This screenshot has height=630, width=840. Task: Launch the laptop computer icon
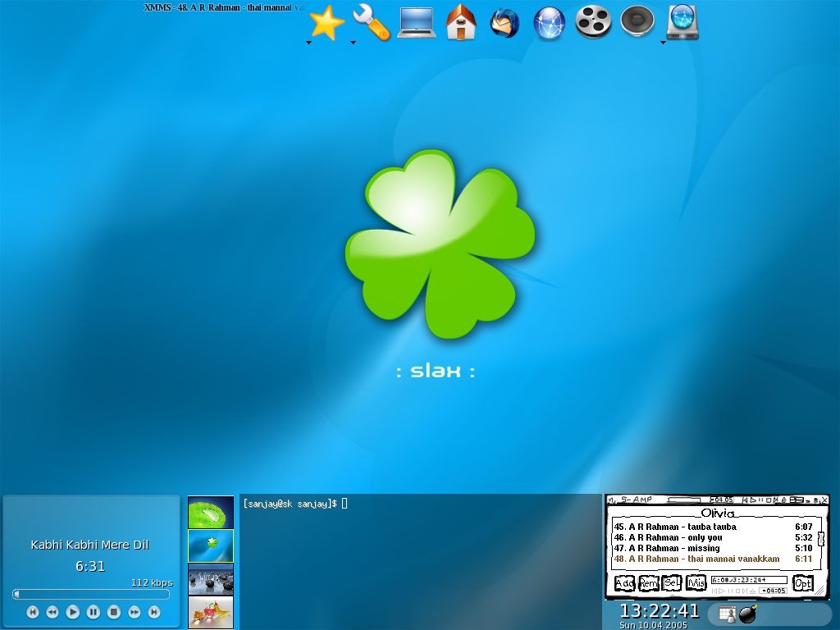pyautogui.click(x=417, y=22)
